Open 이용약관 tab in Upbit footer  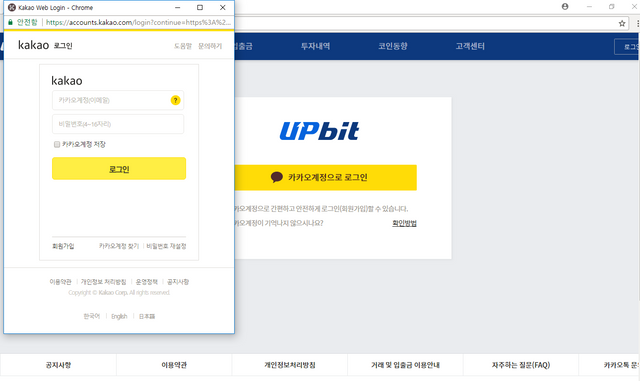(x=174, y=365)
